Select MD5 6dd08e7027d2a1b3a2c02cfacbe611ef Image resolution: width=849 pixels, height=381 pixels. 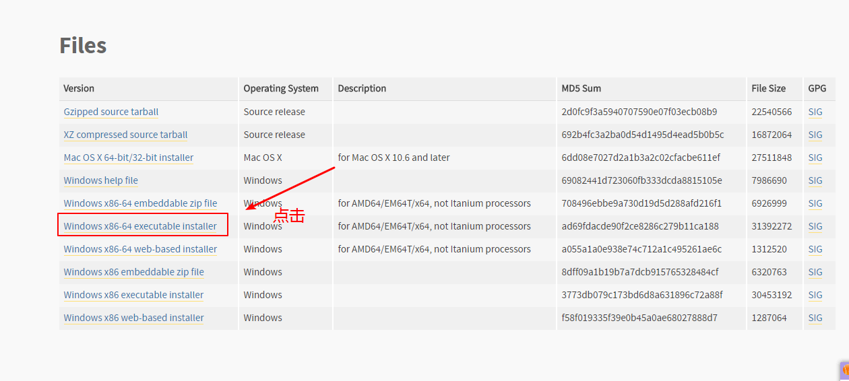point(641,157)
